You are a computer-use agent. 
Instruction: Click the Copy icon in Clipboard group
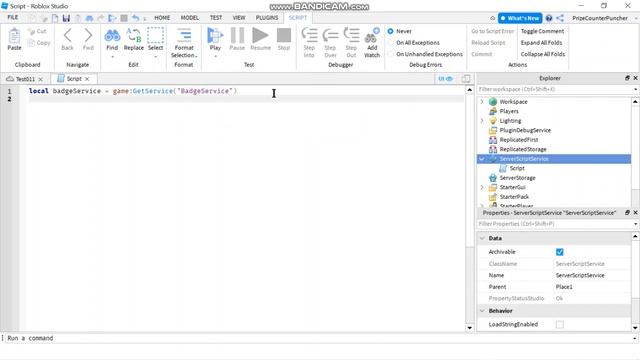(31, 42)
